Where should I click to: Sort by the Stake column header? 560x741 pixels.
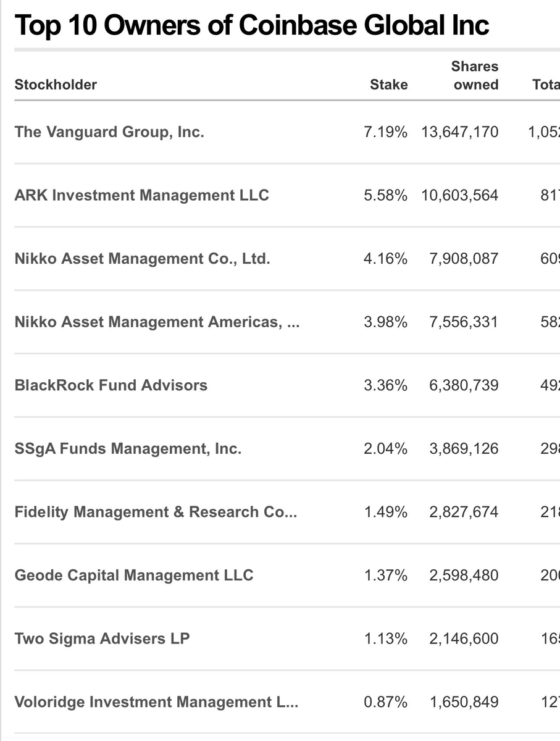[x=388, y=85]
